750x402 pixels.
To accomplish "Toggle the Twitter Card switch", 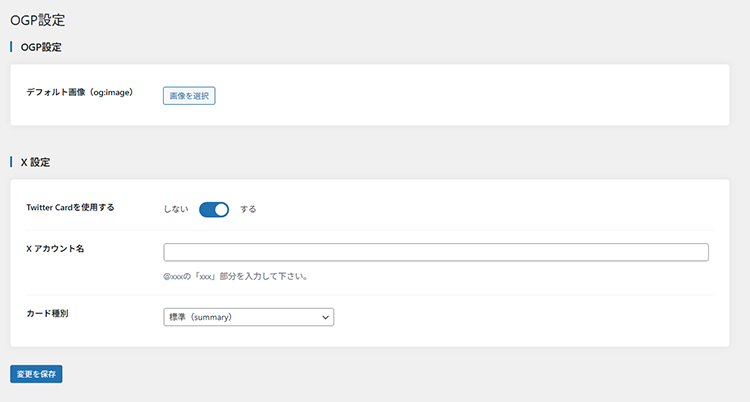I will coord(214,209).
